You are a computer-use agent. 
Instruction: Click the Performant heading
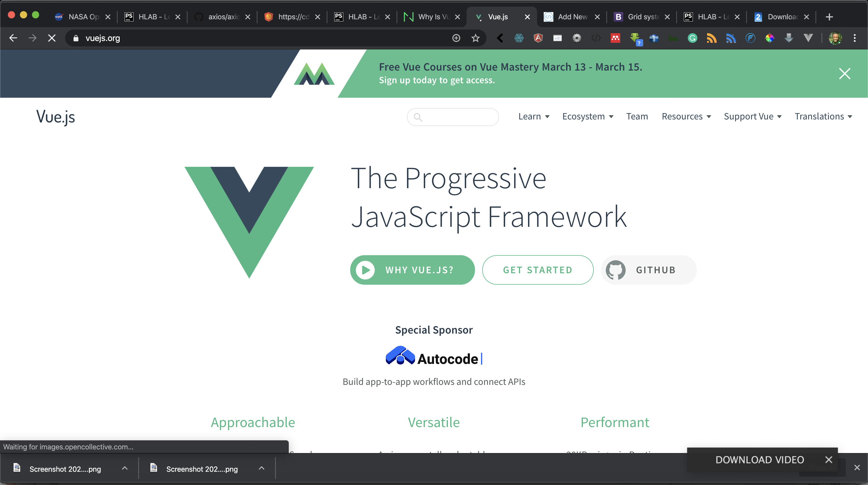pyautogui.click(x=615, y=422)
